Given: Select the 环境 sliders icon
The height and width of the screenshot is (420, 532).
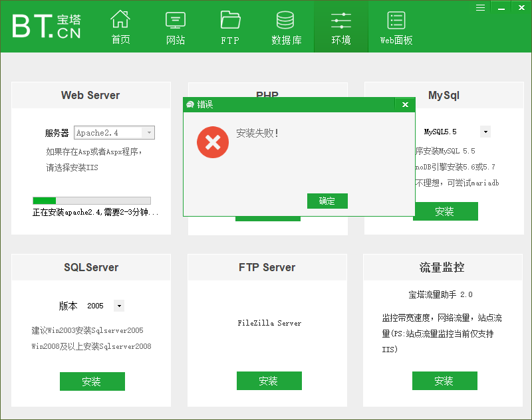Looking at the screenshot, I should (341, 27).
